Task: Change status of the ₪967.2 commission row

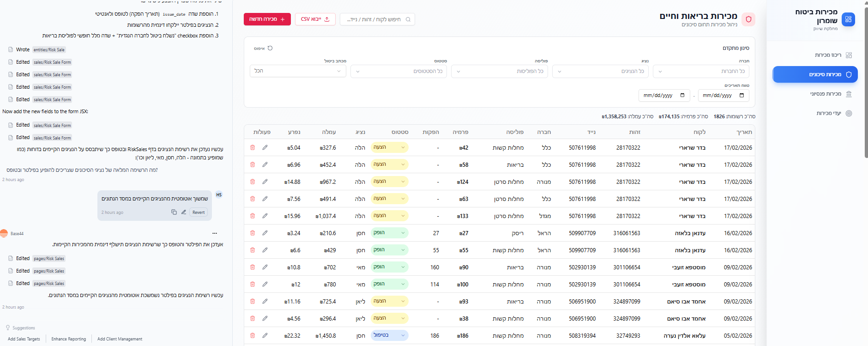Action: pyautogui.click(x=390, y=182)
